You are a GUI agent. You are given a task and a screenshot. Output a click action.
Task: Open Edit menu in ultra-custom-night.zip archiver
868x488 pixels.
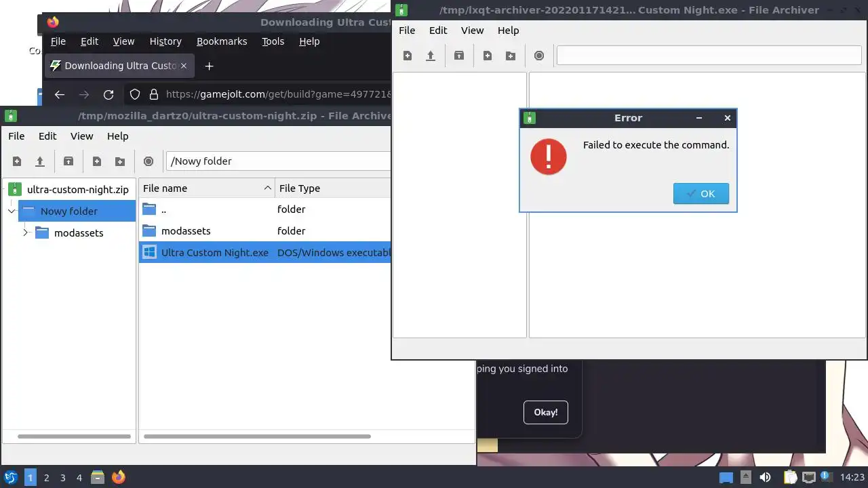coord(47,136)
